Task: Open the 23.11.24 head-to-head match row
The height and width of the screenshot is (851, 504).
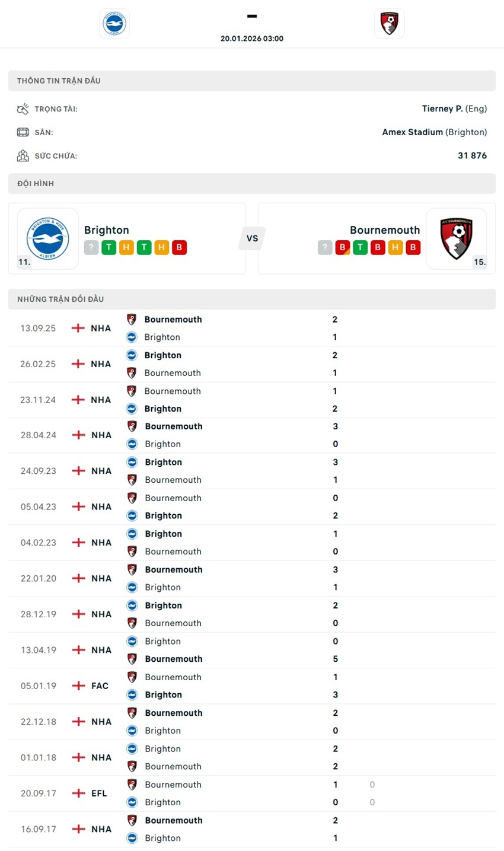Action: point(252,399)
